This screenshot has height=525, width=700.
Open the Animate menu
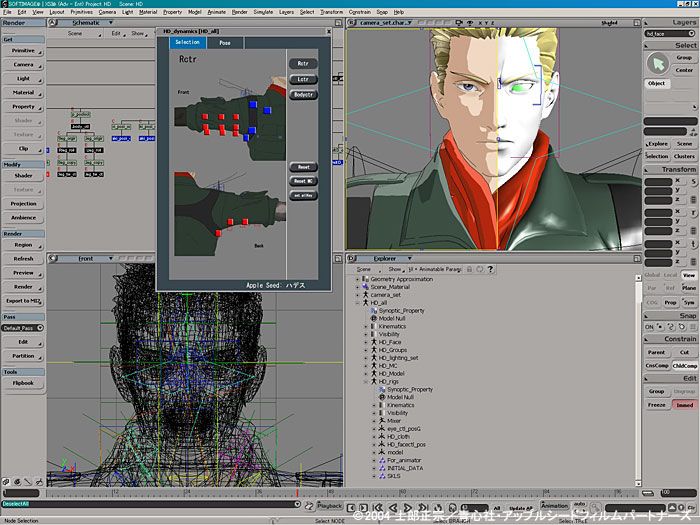coord(217,12)
